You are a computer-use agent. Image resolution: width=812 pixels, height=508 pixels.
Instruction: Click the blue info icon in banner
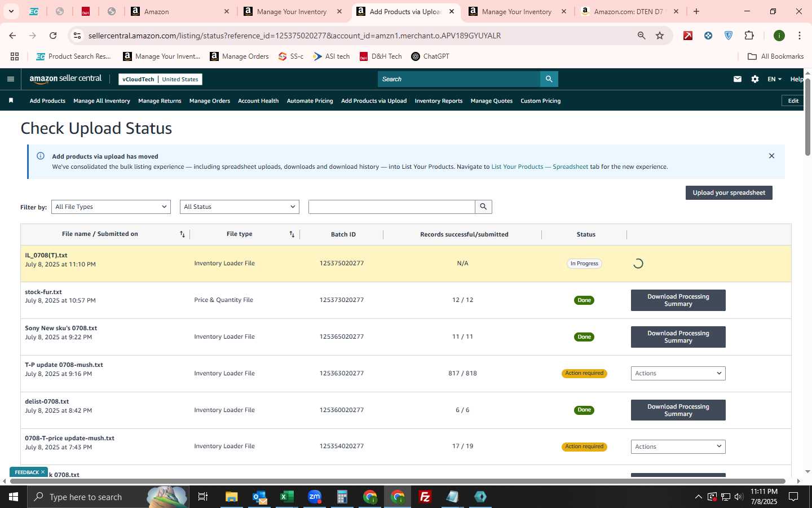pyautogui.click(x=41, y=156)
